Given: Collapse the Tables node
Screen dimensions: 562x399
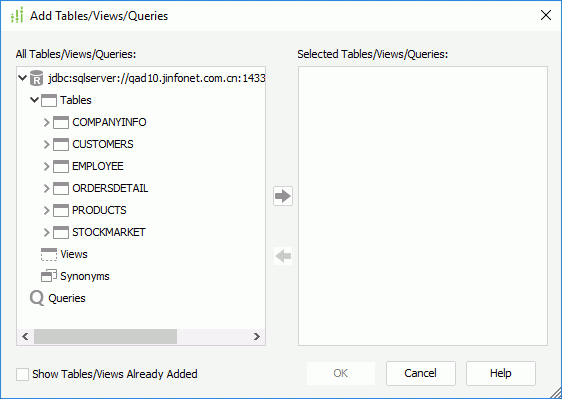Looking at the screenshot, I should pyautogui.click(x=34, y=100).
